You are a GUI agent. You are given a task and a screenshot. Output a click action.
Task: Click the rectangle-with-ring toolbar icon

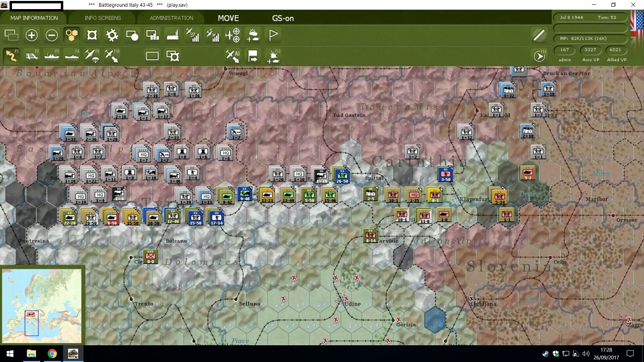coord(172,56)
